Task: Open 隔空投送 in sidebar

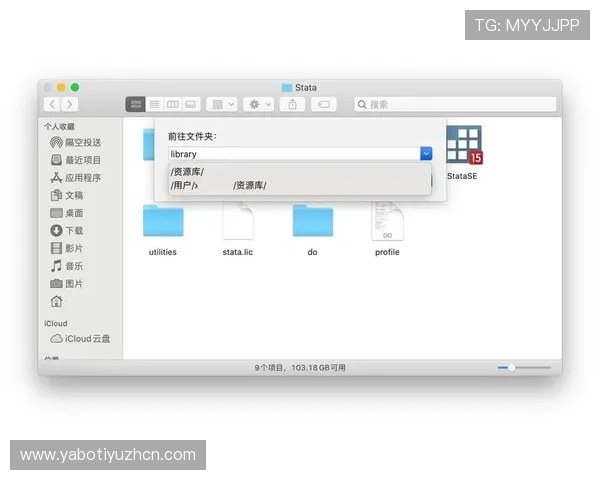Action: pyautogui.click(x=76, y=142)
